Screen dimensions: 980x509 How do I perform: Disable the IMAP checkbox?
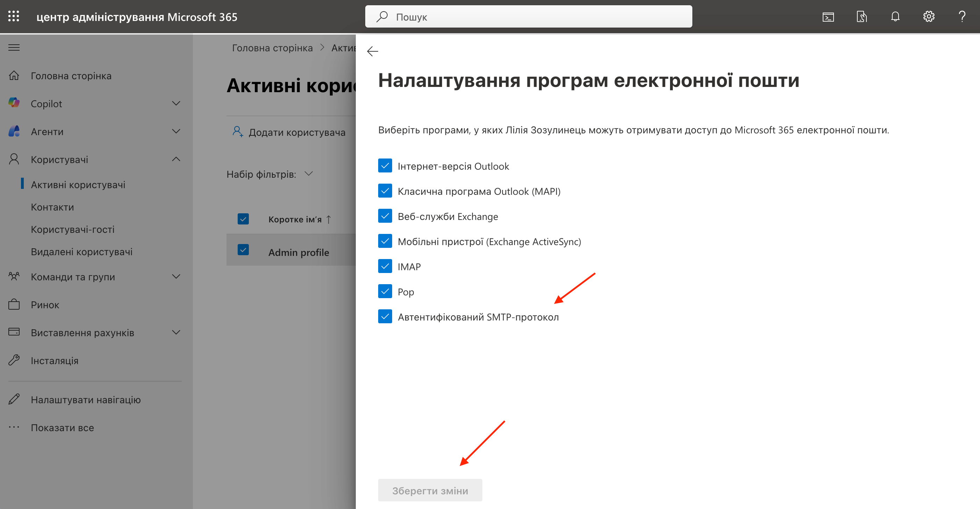(x=385, y=266)
